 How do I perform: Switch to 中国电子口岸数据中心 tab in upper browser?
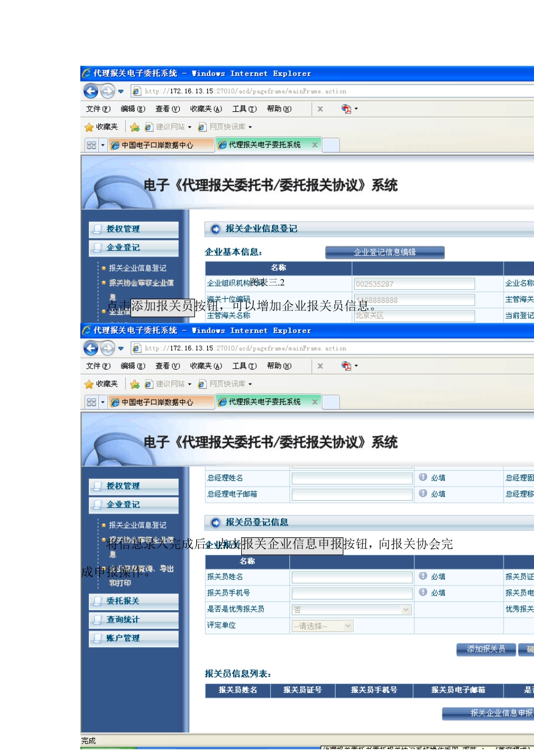[x=161, y=145]
